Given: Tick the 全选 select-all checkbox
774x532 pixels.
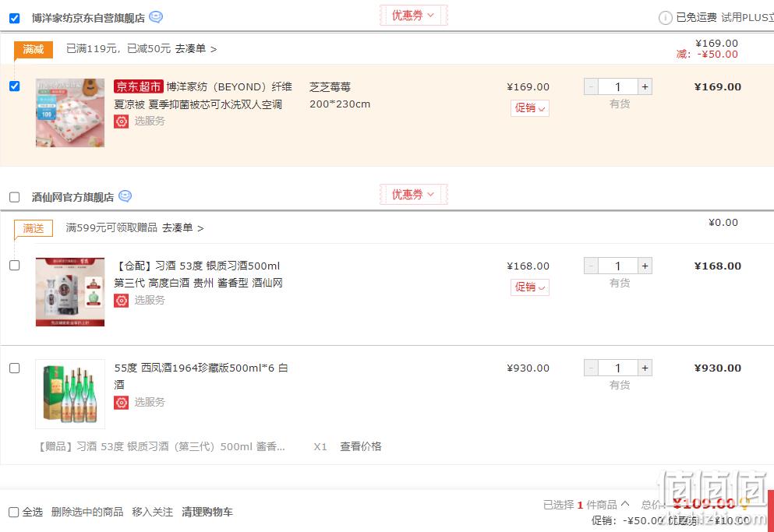Looking at the screenshot, I should (x=14, y=513).
